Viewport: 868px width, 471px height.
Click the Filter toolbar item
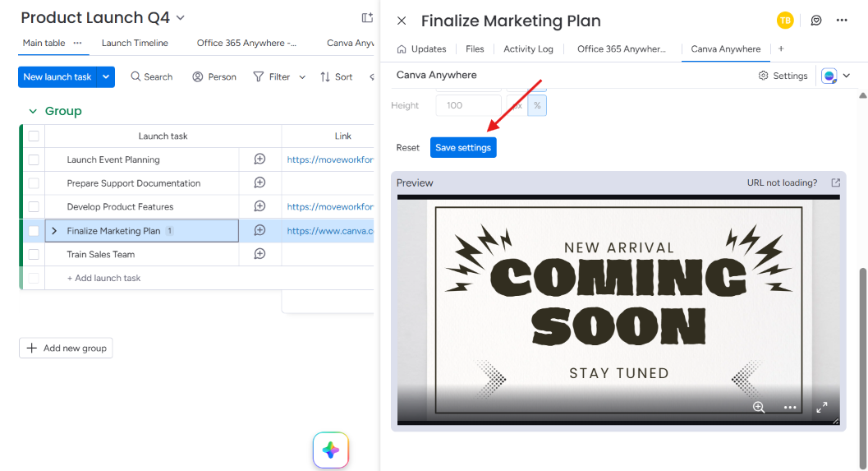[x=272, y=76]
